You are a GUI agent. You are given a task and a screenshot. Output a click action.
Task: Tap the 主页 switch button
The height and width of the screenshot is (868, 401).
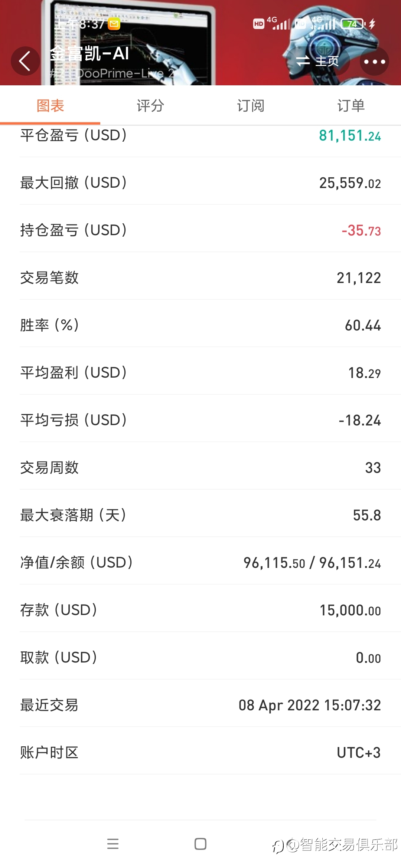click(x=318, y=61)
